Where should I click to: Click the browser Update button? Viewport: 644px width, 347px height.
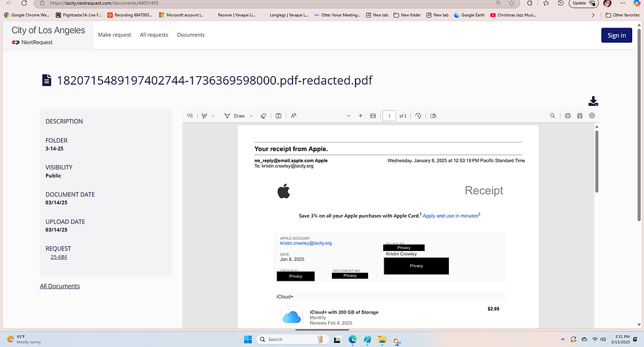[583, 3]
